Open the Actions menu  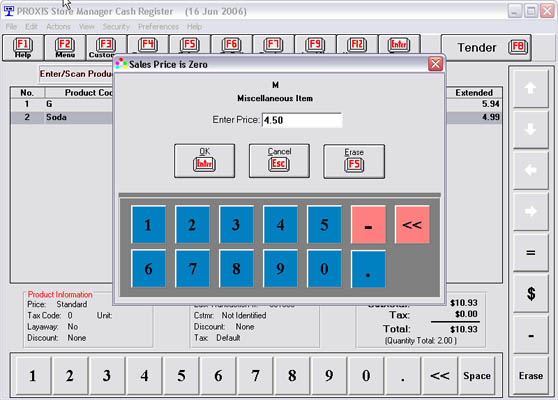click(58, 27)
